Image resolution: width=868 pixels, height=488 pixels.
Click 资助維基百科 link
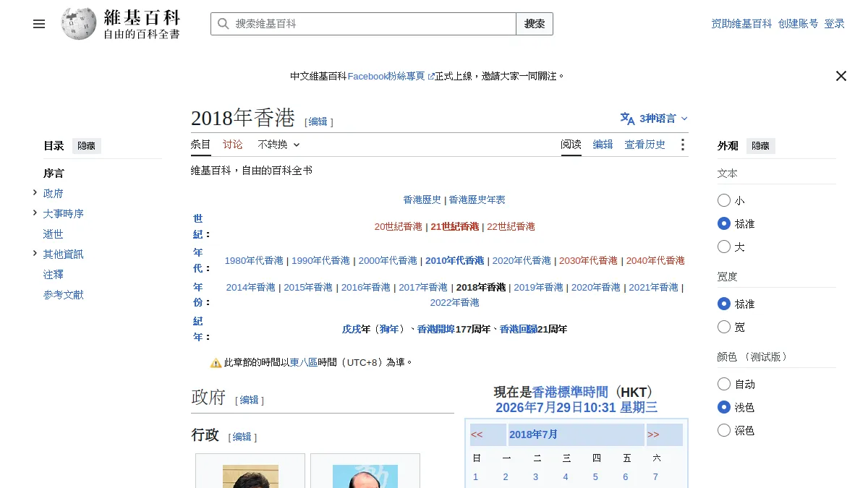[x=742, y=24]
